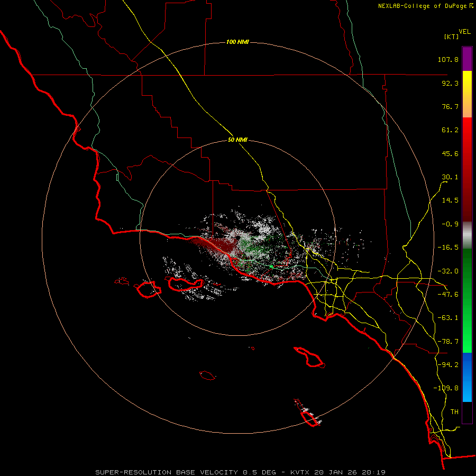Click the -0.9 legend value
476x476 pixels.
(450, 224)
